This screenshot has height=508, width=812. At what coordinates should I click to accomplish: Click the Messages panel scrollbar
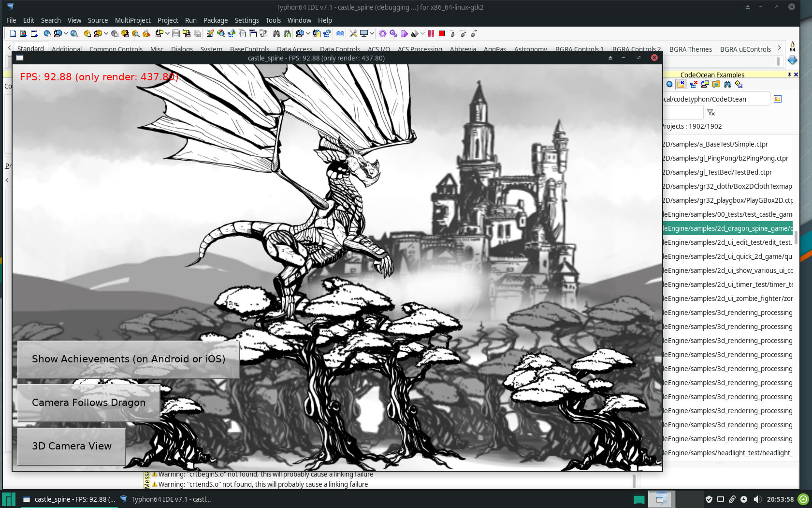click(634, 480)
